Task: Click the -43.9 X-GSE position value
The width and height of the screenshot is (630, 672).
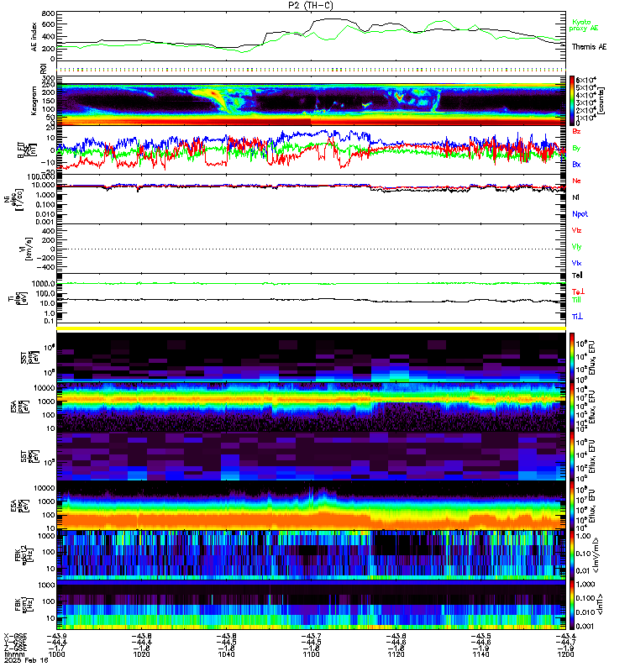Action: 56,637
